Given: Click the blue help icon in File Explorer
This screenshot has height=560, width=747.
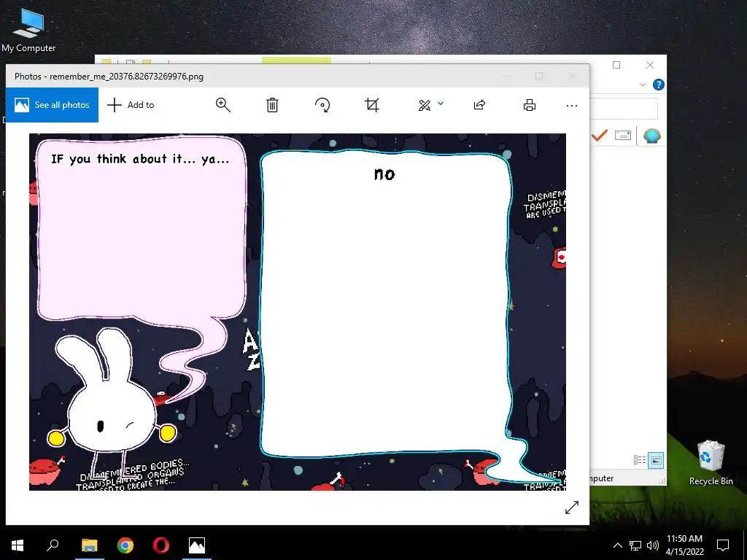Looking at the screenshot, I should pyautogui.click(x=659, y=85).
